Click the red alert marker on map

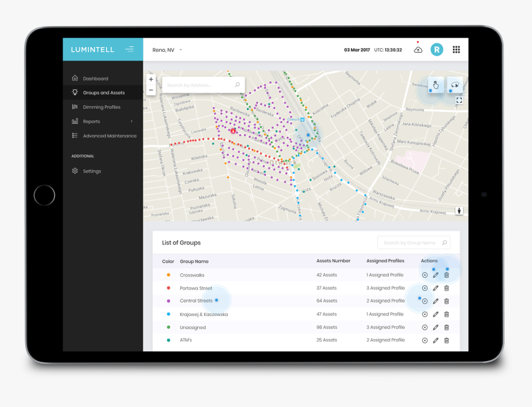(x=233, y=131)
